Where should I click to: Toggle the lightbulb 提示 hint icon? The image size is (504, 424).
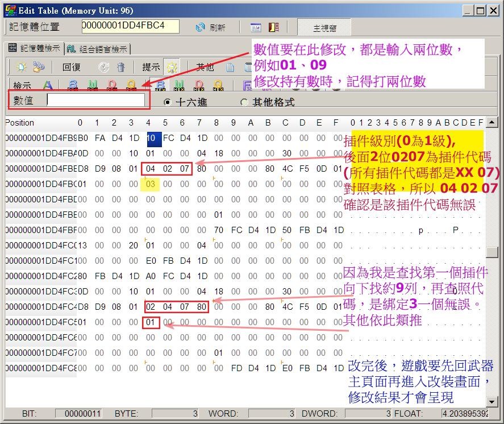coord(172,67)
